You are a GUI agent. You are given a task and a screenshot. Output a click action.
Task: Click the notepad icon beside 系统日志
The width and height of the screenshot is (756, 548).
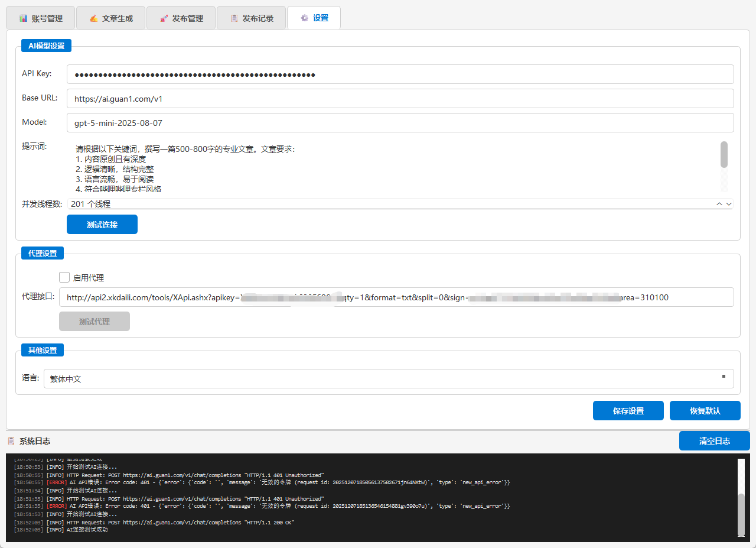click(x=11, y=441)
